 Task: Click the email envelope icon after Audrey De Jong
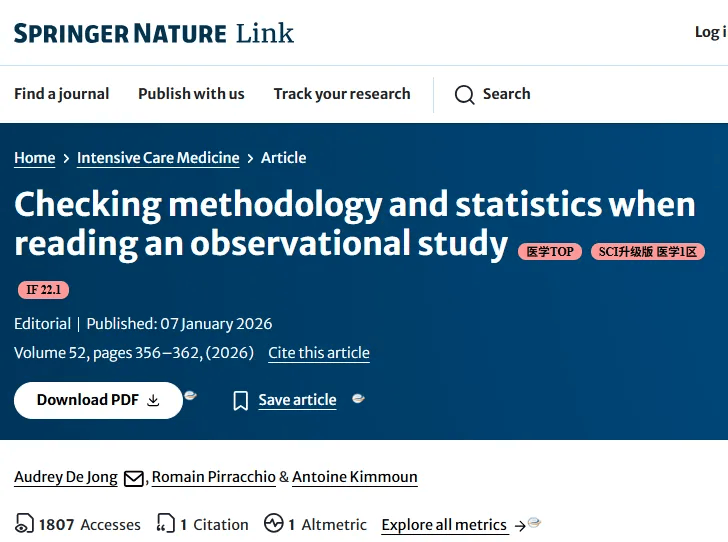(x=134, y=479)
